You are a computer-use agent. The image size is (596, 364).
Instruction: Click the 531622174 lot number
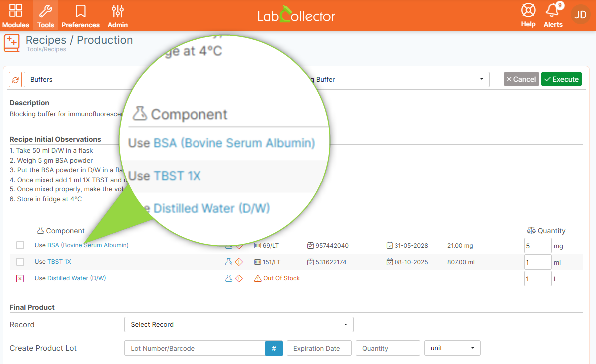tap(331, 262)
